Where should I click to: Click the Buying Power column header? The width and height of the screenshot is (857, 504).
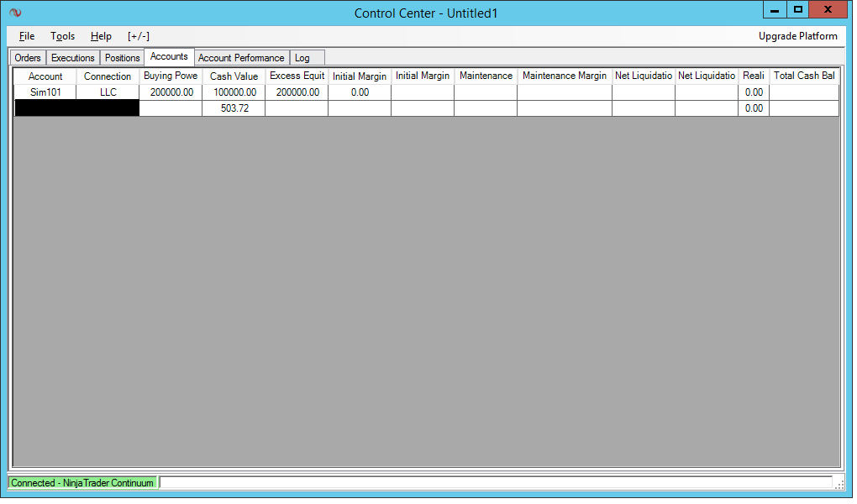[x=171, y=76]
